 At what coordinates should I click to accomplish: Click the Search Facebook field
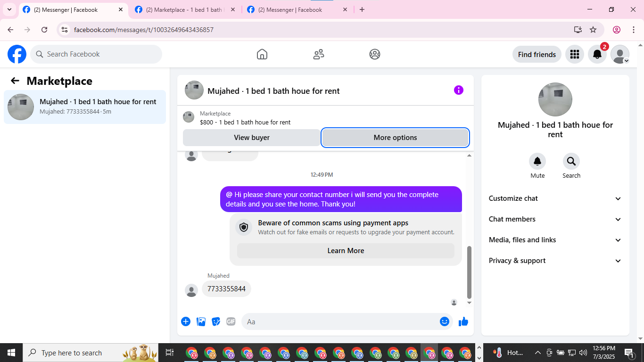tap(96, 54)
